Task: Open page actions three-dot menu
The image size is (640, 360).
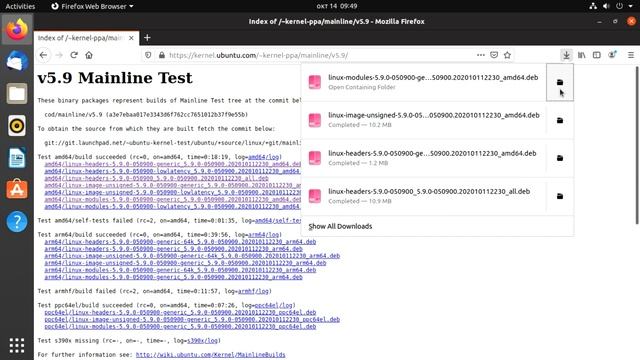Action: tap(480, 55)
